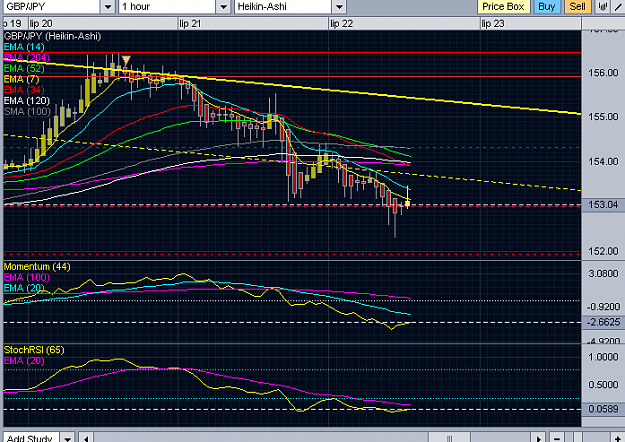This screenshot has height=442, width=625.
Task: Click the -0.9200 Momentum axis label
Action: point(603,307)
